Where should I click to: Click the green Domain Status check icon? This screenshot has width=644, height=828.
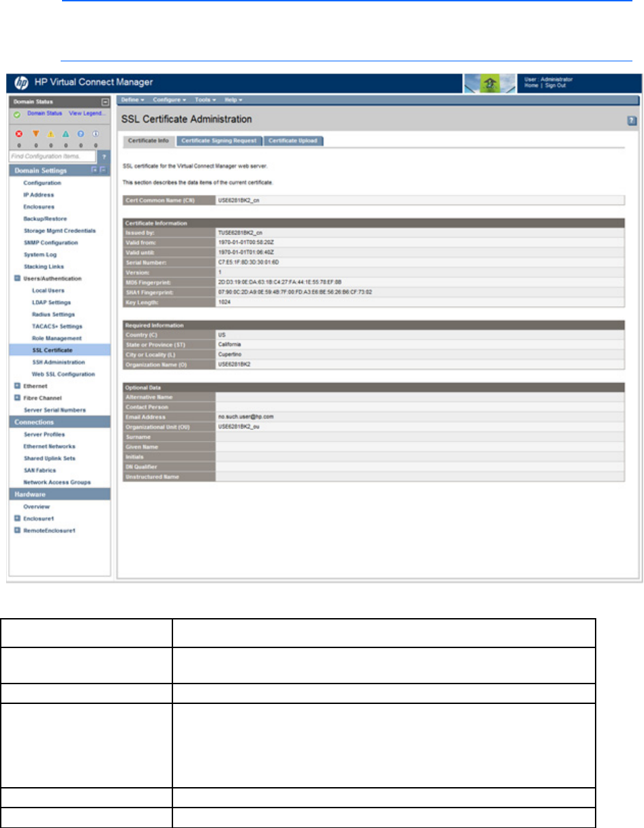[x=16, y=113]
